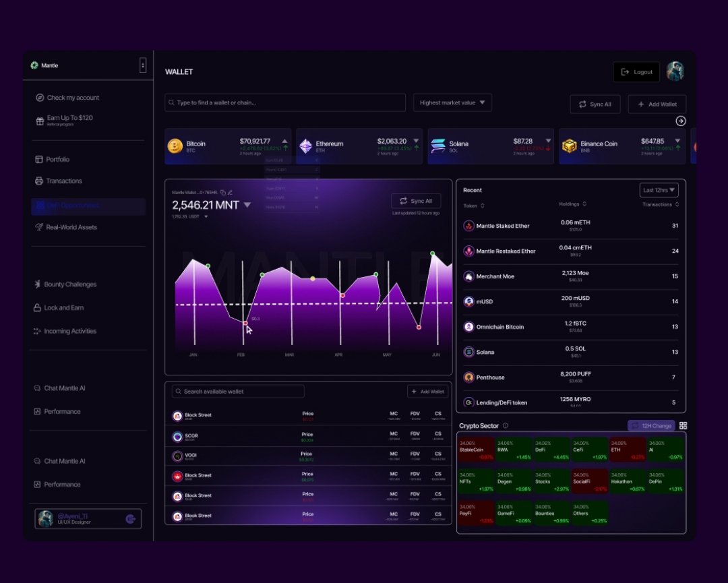
Task: Click the Merchant Moe token icon
Action: 469,276
